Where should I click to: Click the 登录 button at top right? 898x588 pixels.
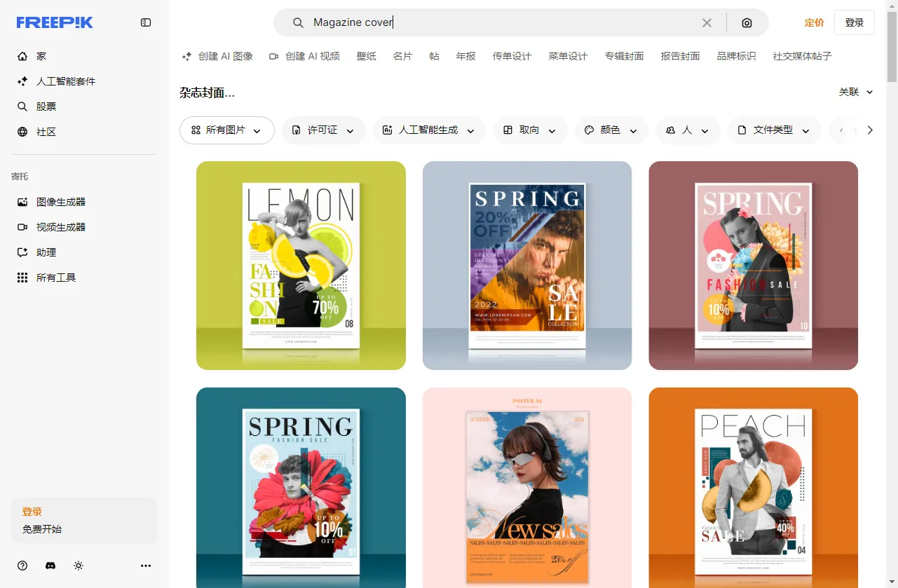pyautogui.click(x=854, y=22)
